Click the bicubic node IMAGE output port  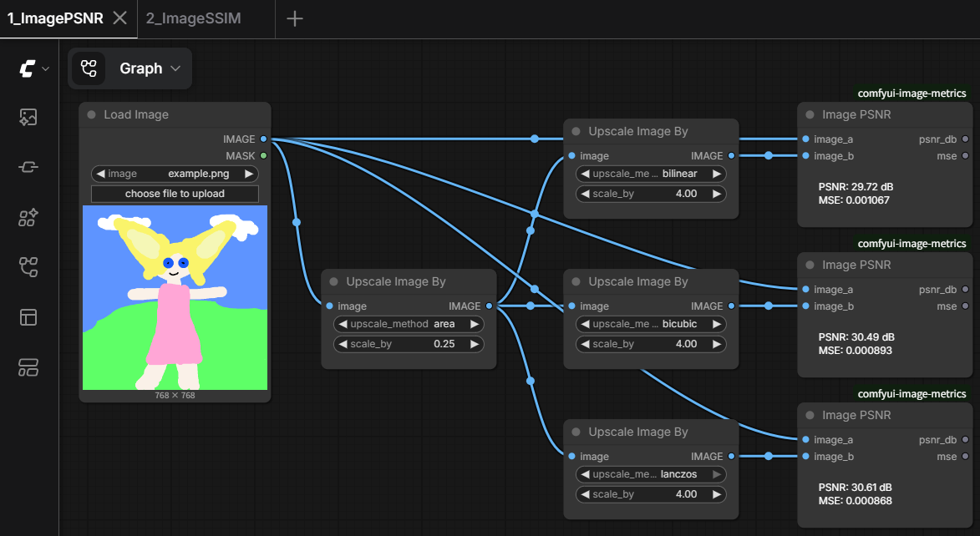tap(731, 306)
